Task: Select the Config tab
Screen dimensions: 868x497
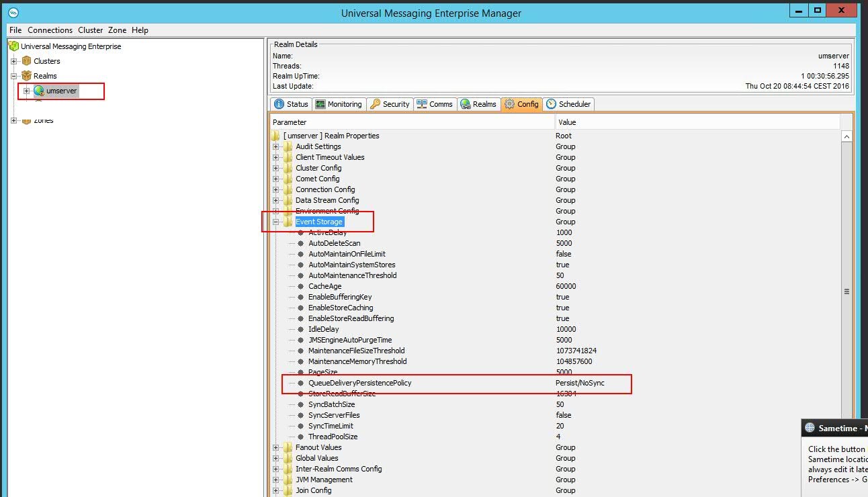Action: 521,104
